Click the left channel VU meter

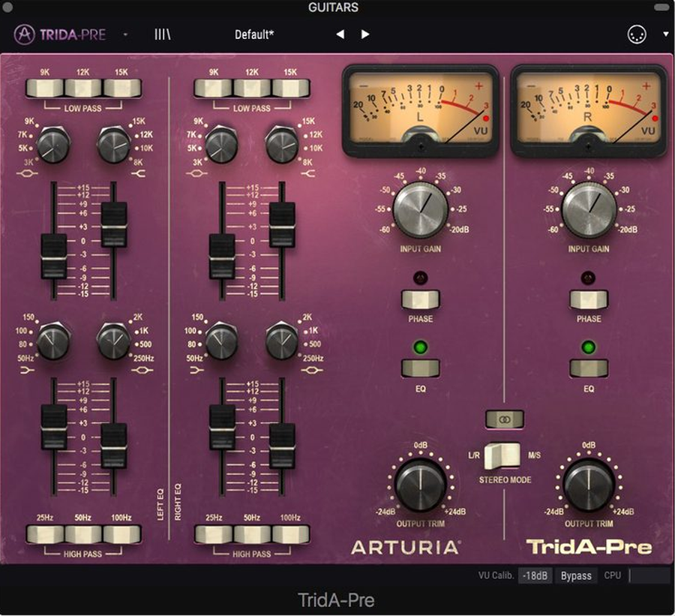point(421,110)
